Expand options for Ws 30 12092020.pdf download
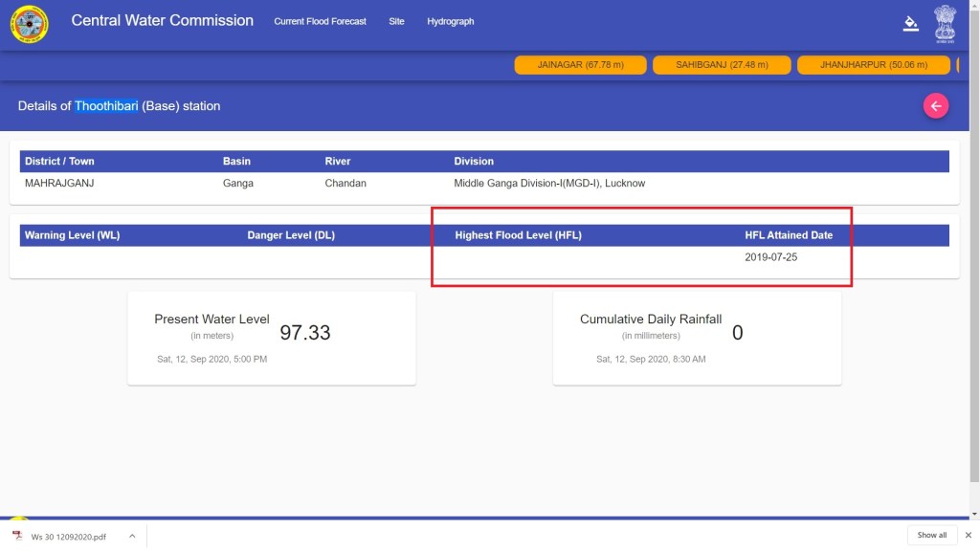Screen dimensions: 980x551 click(x=132, y=536)
